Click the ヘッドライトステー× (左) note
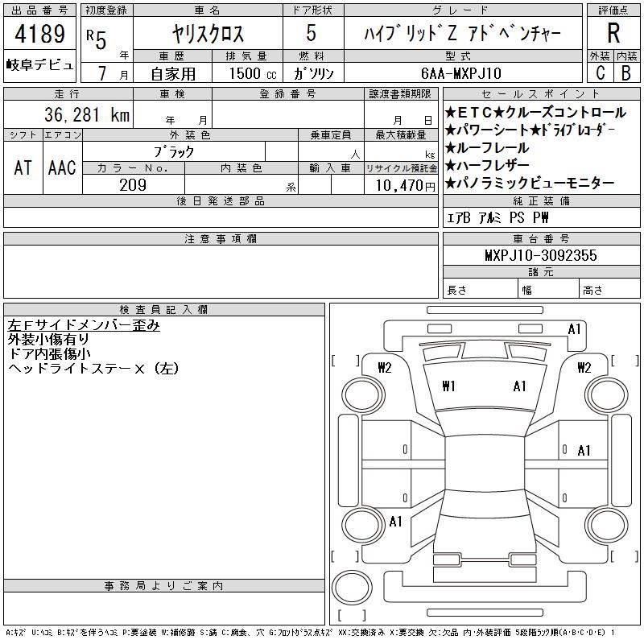The image size is (644, 644). click(x=93, y=369)
